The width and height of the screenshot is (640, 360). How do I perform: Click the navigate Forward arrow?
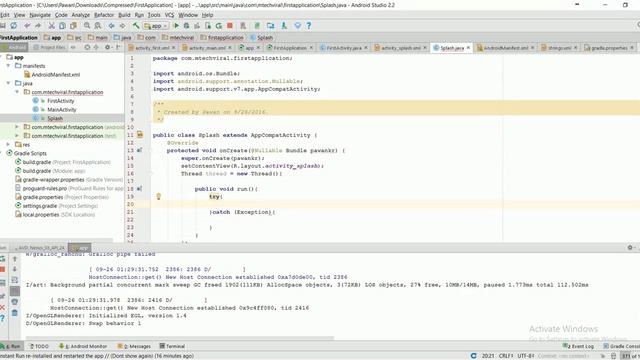click(122, 26)
